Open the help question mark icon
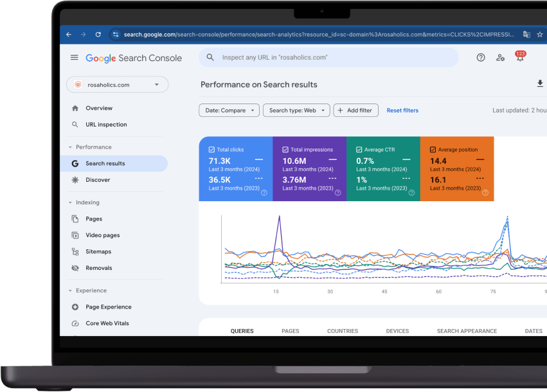Screen dimensions: 547x392 click(481, 58)
